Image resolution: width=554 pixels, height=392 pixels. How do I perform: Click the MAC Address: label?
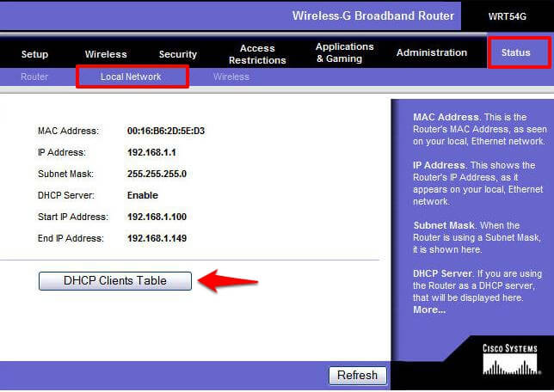point(68,131)
